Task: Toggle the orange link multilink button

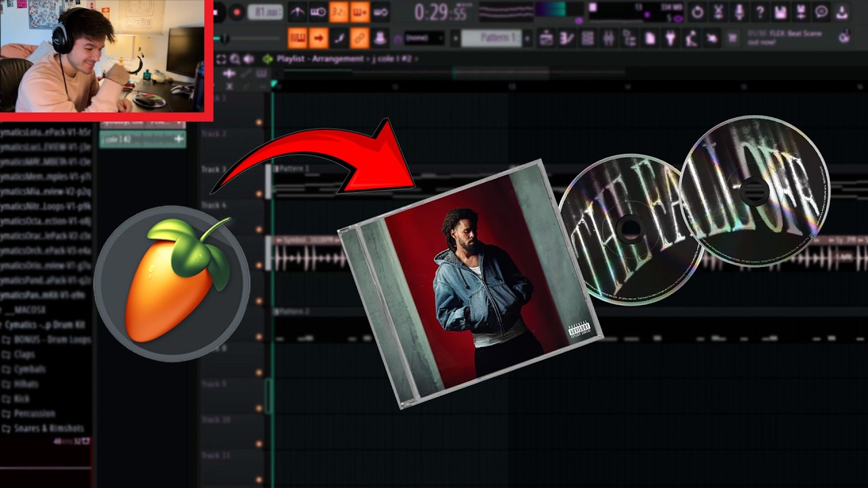Action: pyautogui.click(x=359, y=38)
